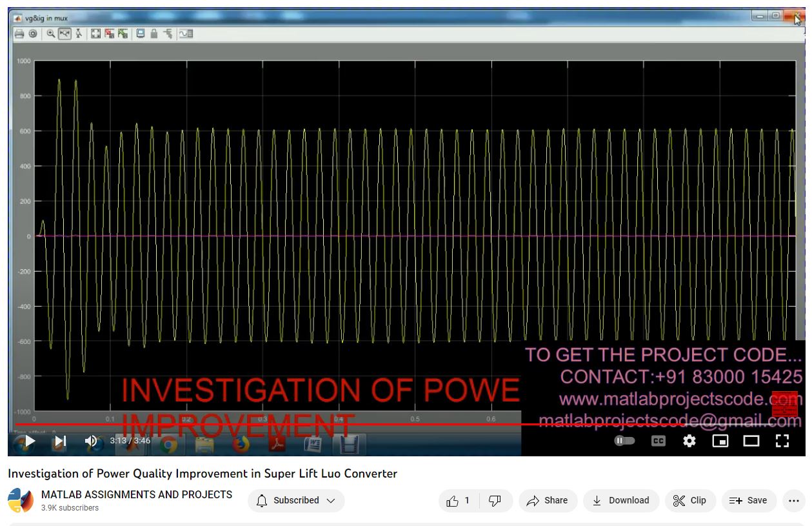Viewport: 812px width, 526px height.
Task: Click the print icon in scope toolbar
Action: (x=19, y=34)
